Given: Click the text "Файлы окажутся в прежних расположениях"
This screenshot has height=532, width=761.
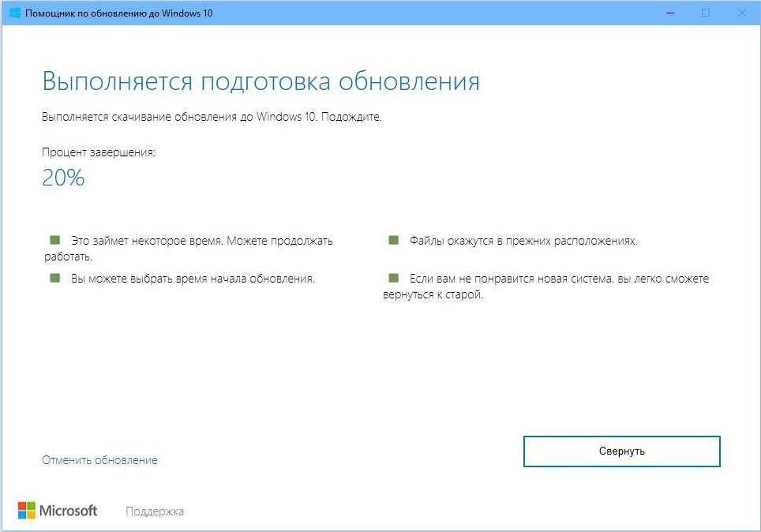Looking at the screenshot, I should (x=523, y=241).
